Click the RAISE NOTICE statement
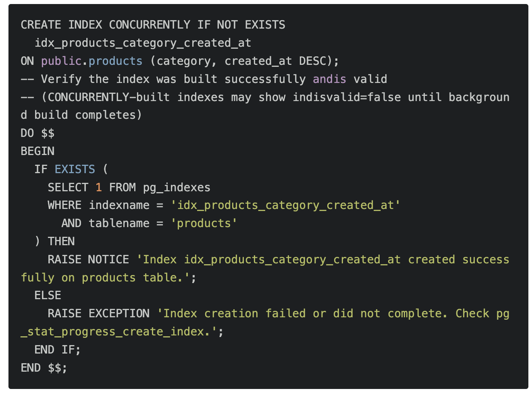The width and height of the screenshot is (532, 393). point(88,260)
